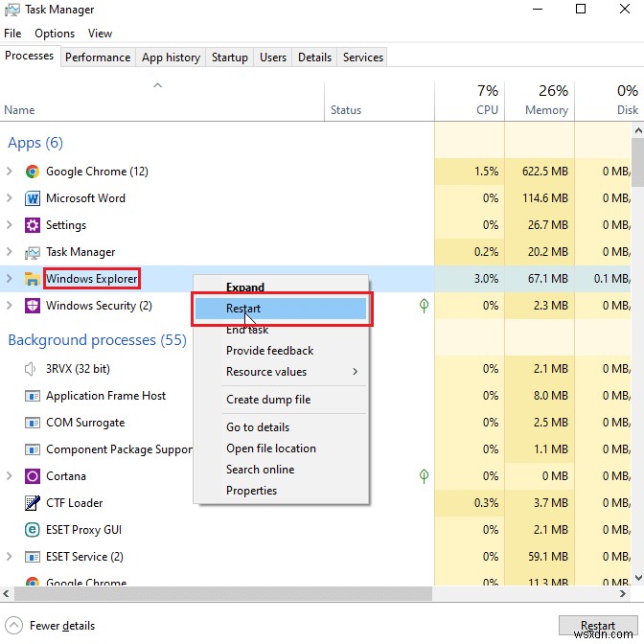Image resolution: width=644 pixels, height=644 pixels.
Task: Click the CTF Loader pen icon
Action: coord(32,503)
